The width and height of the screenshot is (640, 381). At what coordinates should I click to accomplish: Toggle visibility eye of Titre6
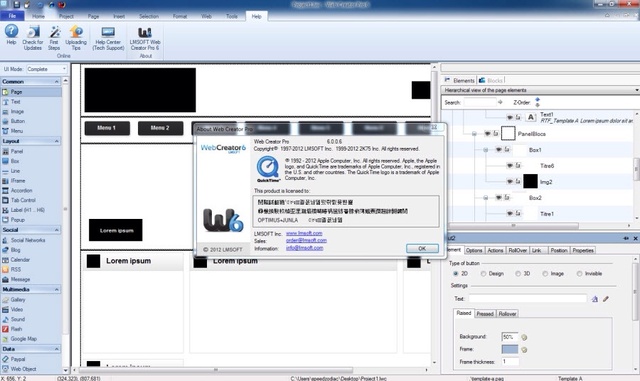pyautogui.click(x=510, y=166)
